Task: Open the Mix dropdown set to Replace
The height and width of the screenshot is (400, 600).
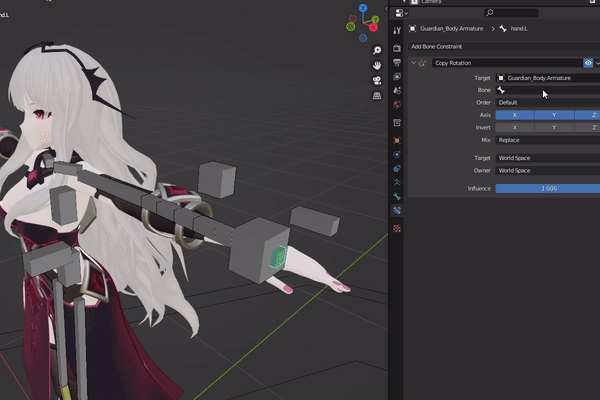Action: (548, 140)
